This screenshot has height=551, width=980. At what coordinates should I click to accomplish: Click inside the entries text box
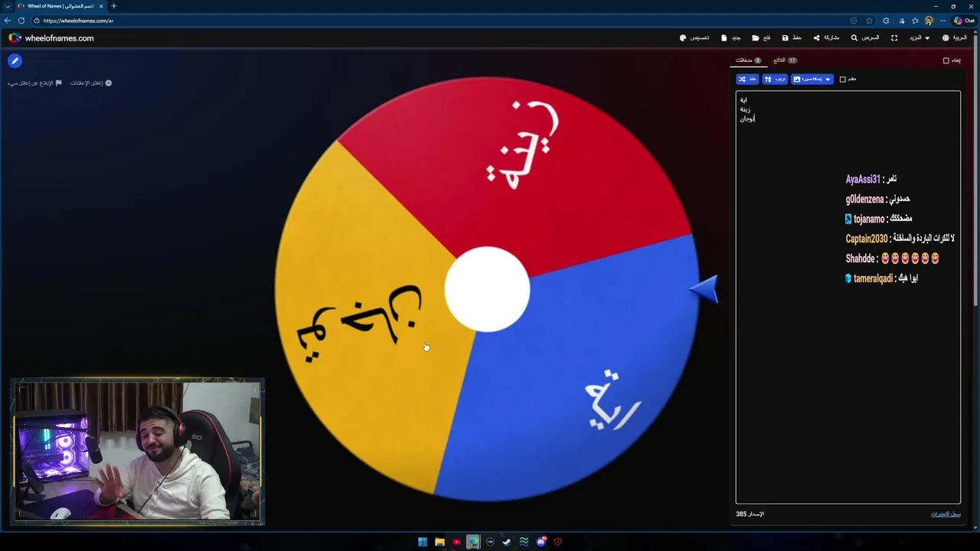(x=848, y=297)
